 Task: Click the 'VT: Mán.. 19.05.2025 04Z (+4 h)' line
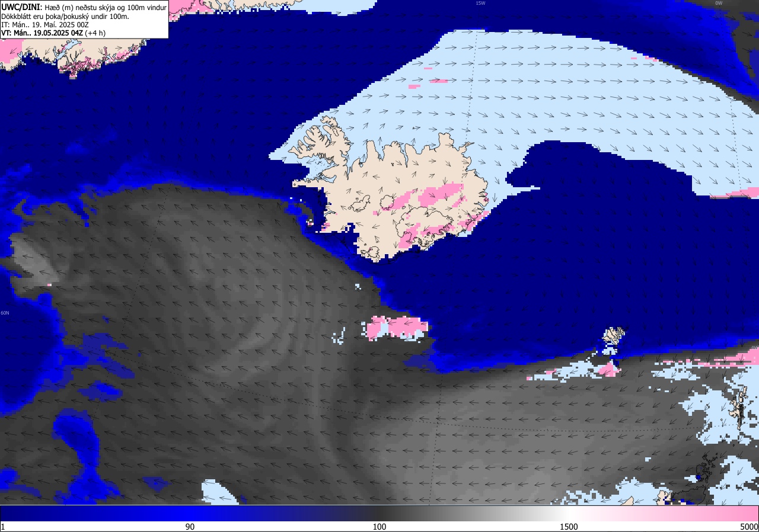click(52, 33)
